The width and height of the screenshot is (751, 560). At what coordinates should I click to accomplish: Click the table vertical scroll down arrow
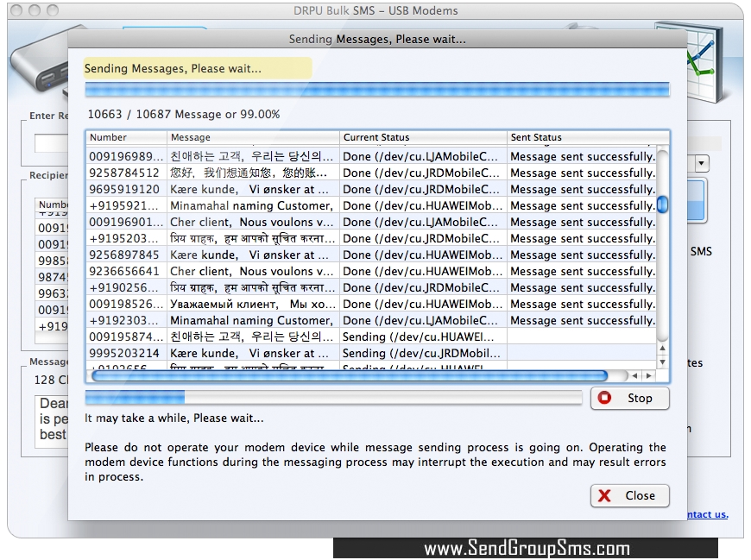(x=662, y=362)
